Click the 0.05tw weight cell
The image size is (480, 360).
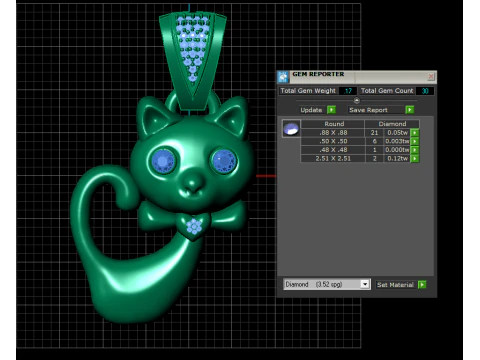(x=397, y=133)
